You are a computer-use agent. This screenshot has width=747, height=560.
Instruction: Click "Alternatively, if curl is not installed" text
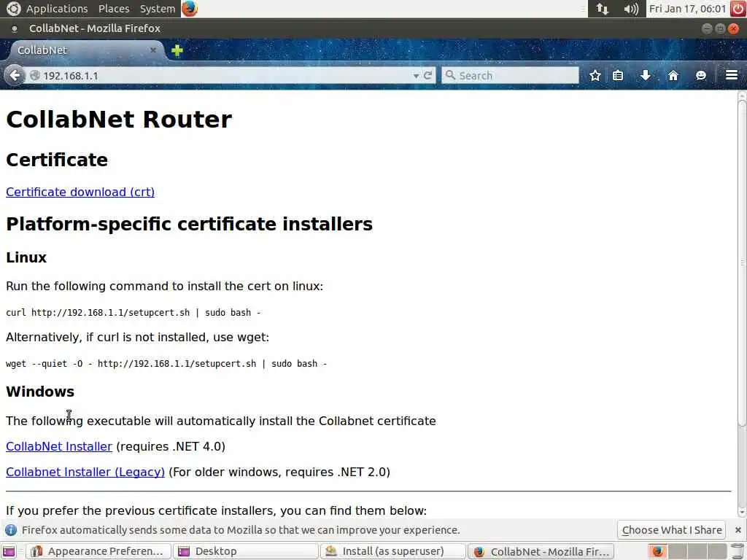pos(137,337)
